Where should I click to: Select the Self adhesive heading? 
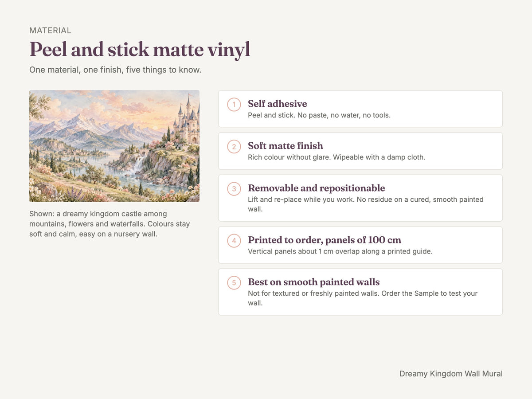point(278,104)
